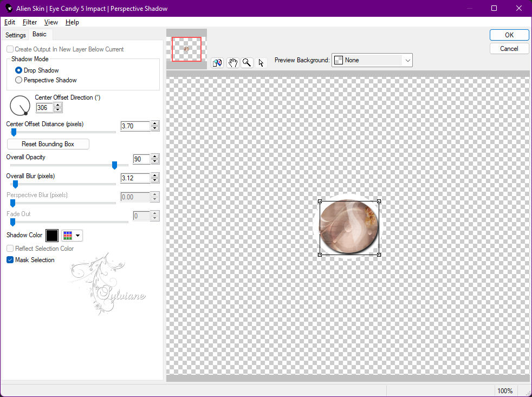Click the Overall Blur input field
This screenshot has height=397, width=532.
[x=135, y=178]
